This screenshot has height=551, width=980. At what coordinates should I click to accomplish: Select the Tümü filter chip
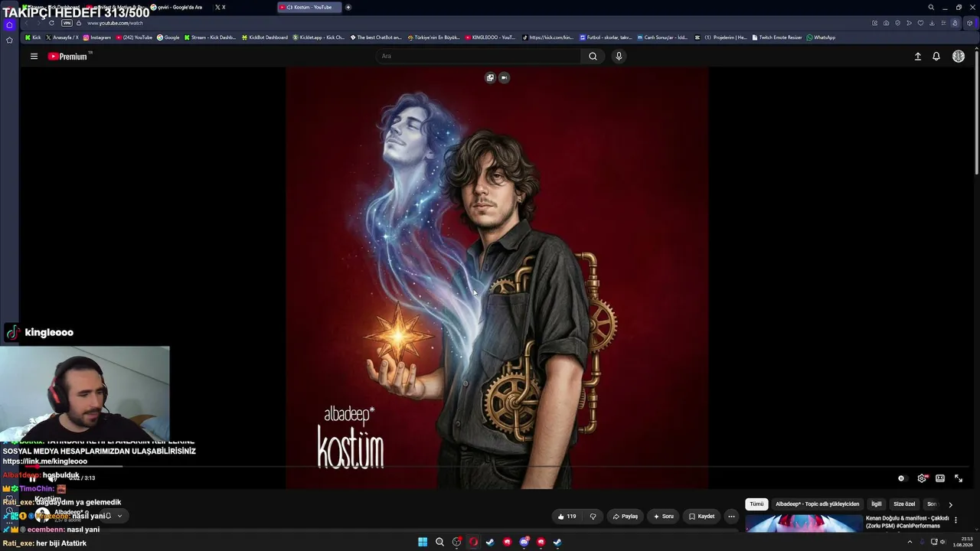point(756,504)
